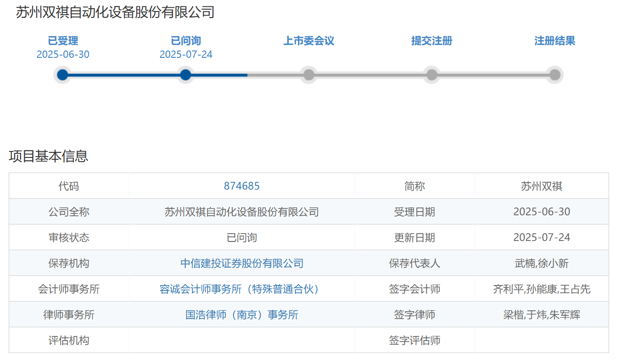Click the 苏州双祺 short name cell

tap(542, 186)
